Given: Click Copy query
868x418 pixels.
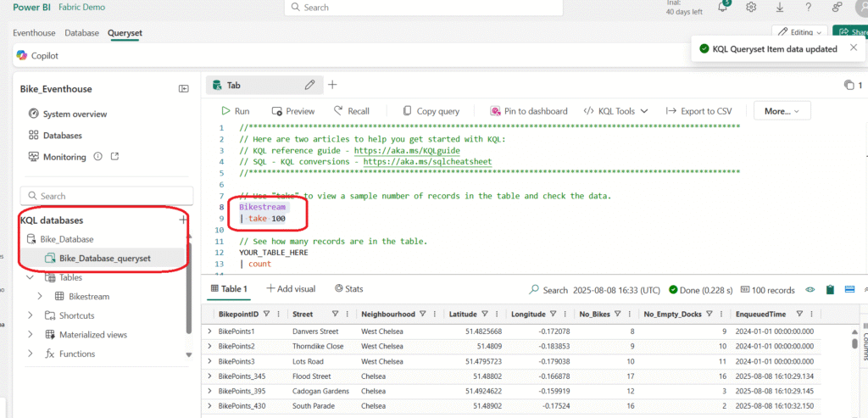Looking at the screenshot, I should pyautogui.click(x=431, y=111).
